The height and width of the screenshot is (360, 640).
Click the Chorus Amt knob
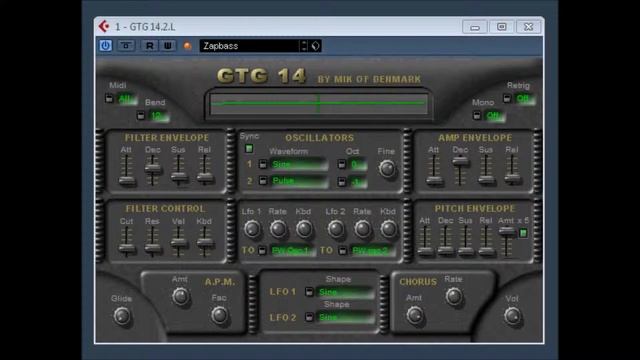pos(415,315)
